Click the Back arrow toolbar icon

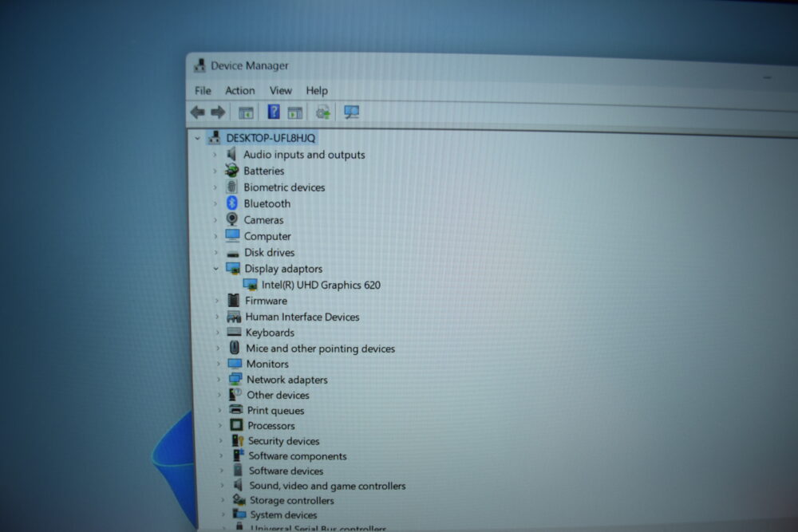click(197, 112)
